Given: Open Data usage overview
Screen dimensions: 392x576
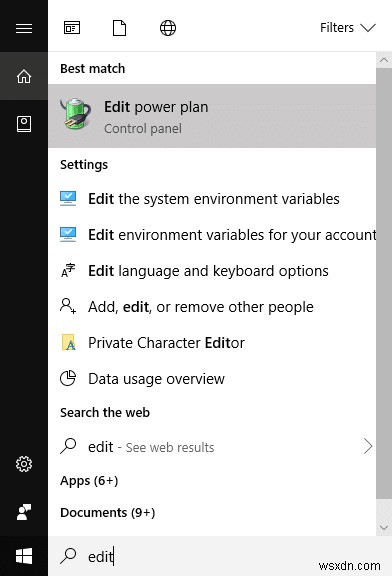Looking at the screenshot, I should pyautogui.click(x=212, y=379).
